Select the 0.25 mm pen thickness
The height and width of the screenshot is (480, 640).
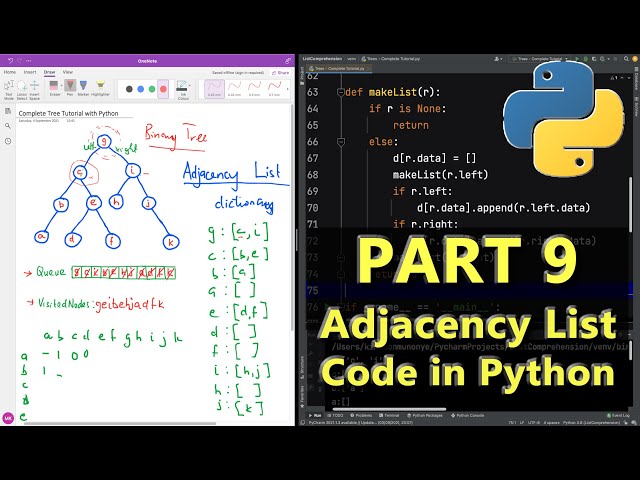[214, 89]
